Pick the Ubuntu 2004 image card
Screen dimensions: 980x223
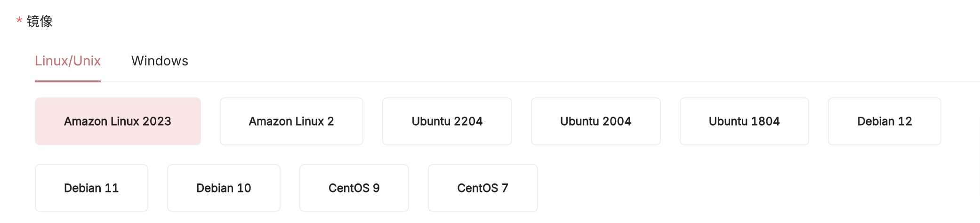coord(595,121)
